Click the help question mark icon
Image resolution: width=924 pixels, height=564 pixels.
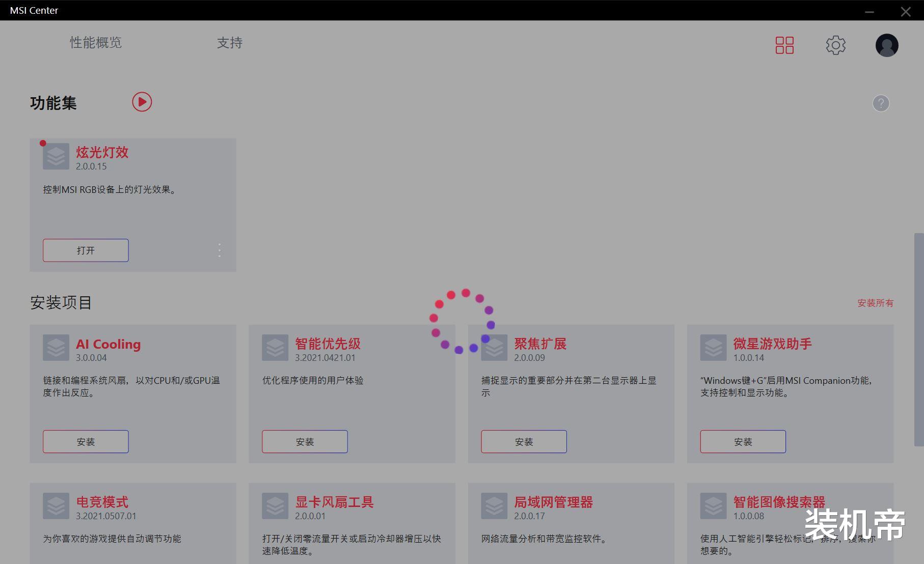881,103
